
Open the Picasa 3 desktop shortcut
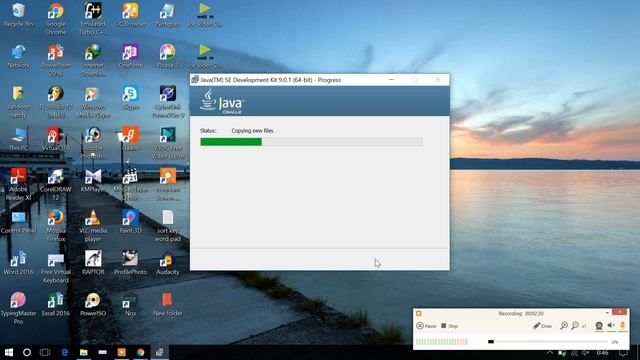(x=168, y=56)
